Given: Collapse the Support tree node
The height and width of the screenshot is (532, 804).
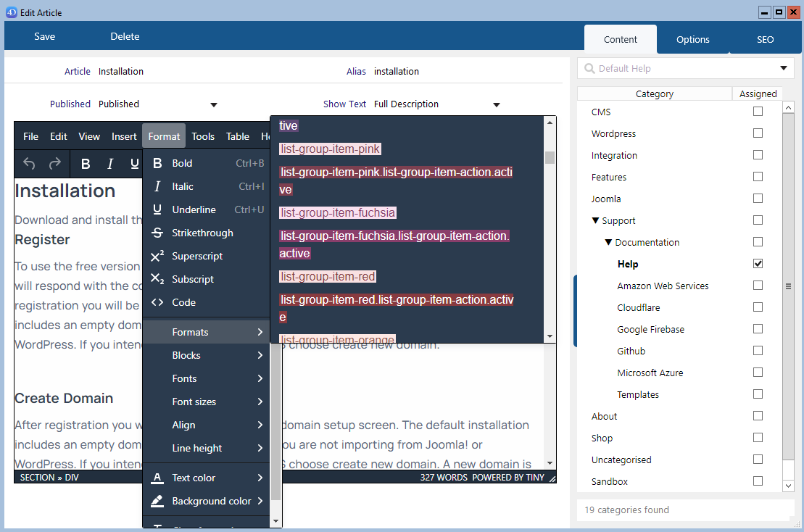Looking at the screenshot, I should [595, 221].
